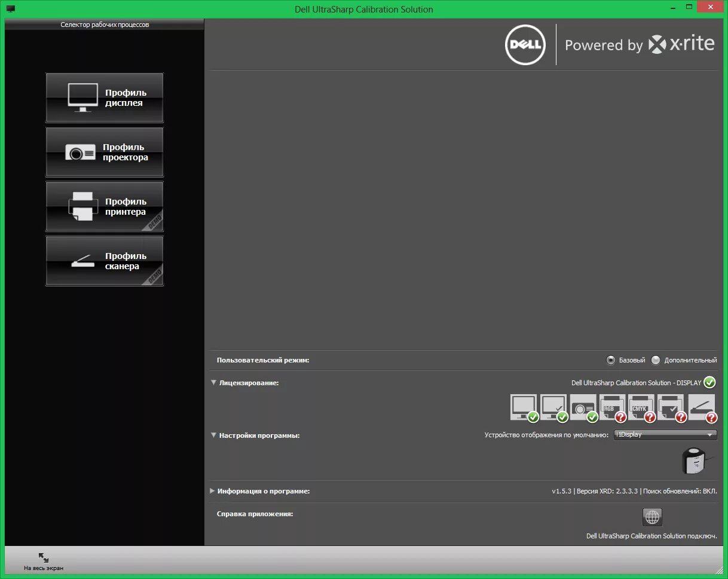
Task: Select the monitor validation checkmark icon
Action: pyautogui.click(x=553, y=407)
